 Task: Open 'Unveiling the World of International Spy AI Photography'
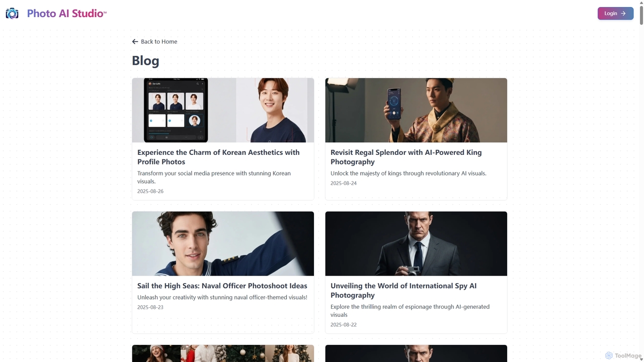[404, 290]
